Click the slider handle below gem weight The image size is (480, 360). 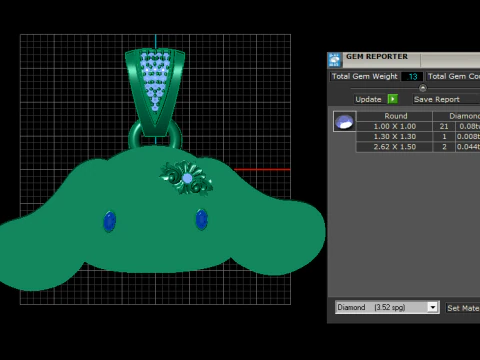[x=423, y=88]
